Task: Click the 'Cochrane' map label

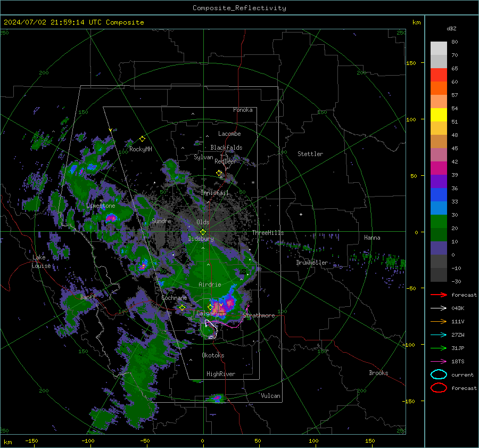Action: pyautogui.click(x=174, y=298)
